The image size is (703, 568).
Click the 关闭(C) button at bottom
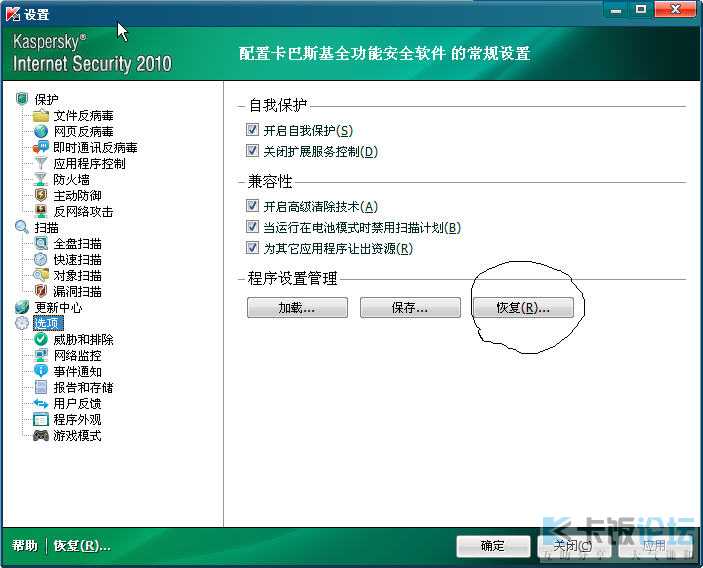coord(574,546)
